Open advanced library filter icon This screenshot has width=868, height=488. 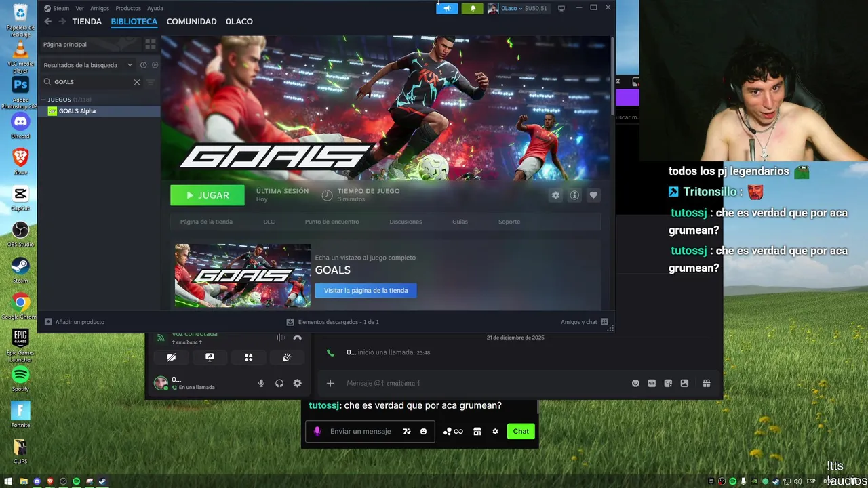tap(151, 82)
